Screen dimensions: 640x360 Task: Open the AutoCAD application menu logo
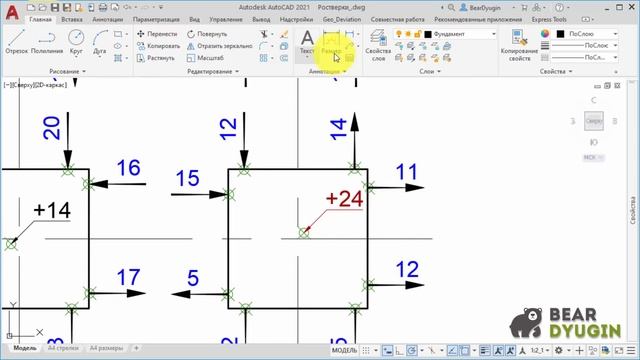tap(12, 12)
